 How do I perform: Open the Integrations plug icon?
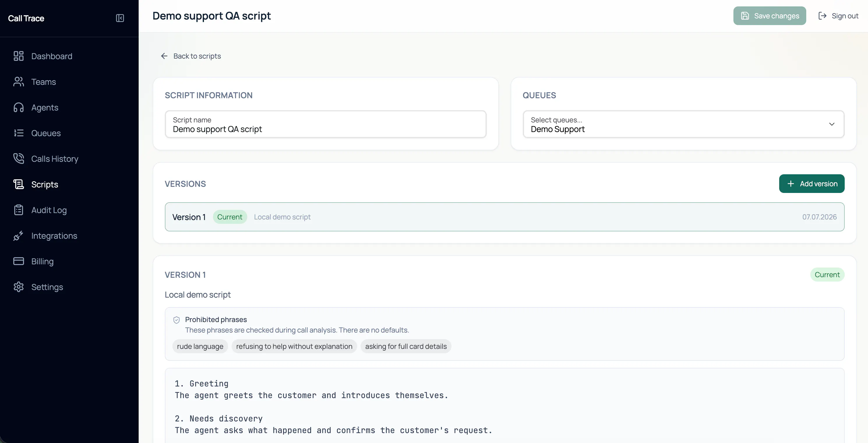pyautogui.click(x=19, y=235)
